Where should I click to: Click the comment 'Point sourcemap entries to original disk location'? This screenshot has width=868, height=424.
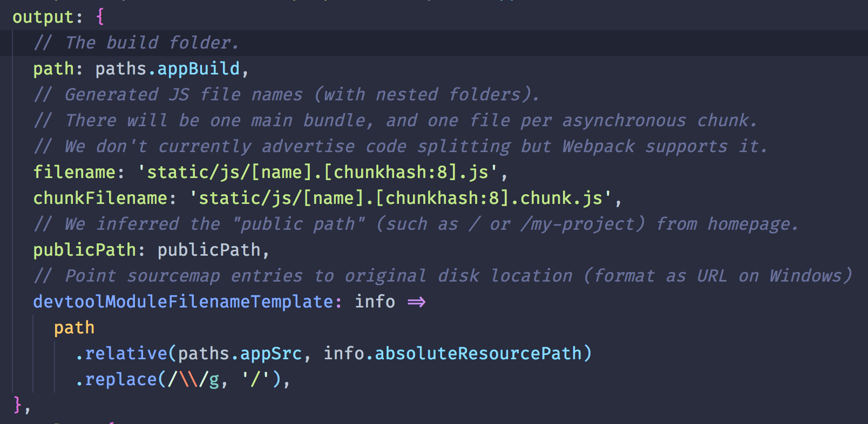[443, 276]
